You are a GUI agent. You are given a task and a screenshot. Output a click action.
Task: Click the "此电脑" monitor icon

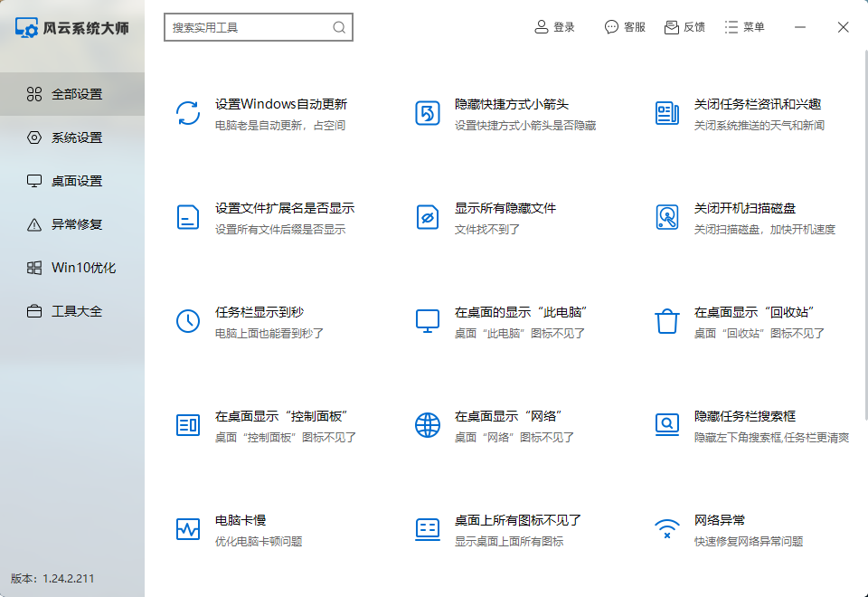click(428, 321)
